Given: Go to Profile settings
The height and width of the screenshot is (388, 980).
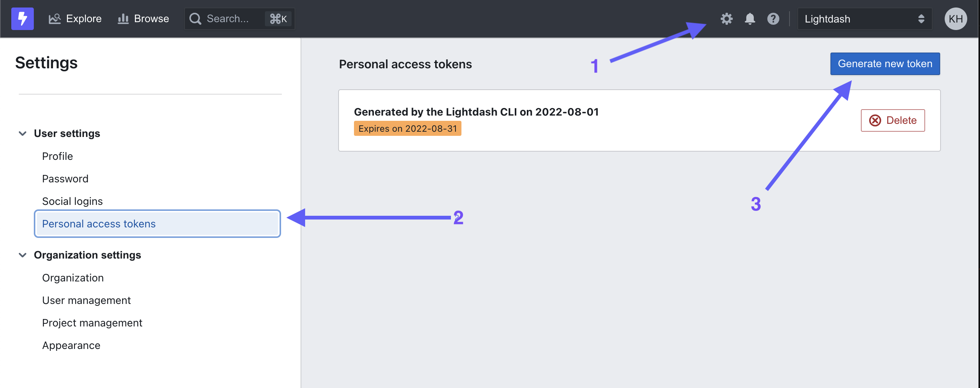Looking at the screenshot, I should [x=57, y=156].
